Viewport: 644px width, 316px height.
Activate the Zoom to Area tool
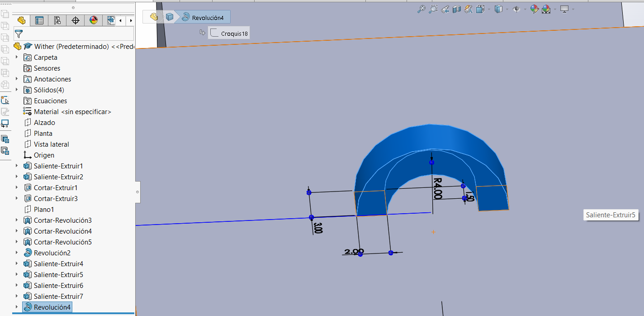433,9
